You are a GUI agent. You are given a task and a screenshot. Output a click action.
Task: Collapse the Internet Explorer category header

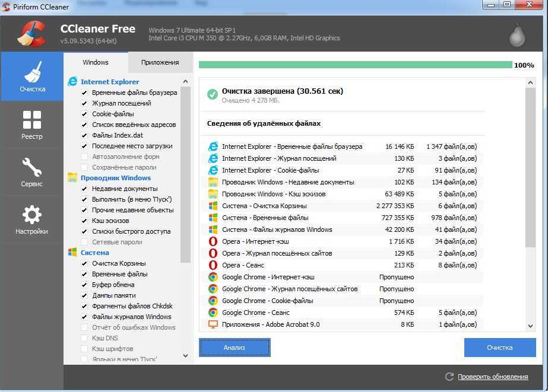point(110,82)
